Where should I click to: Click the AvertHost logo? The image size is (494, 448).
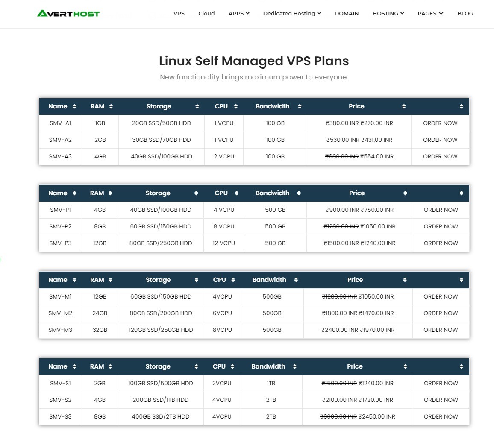pos(68,14)
